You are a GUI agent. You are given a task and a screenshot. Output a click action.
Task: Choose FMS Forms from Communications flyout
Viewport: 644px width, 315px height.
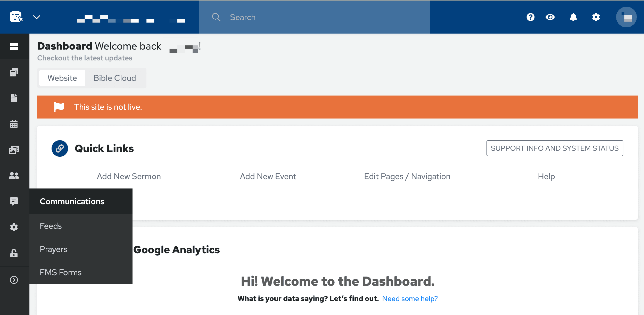point(61,272)
